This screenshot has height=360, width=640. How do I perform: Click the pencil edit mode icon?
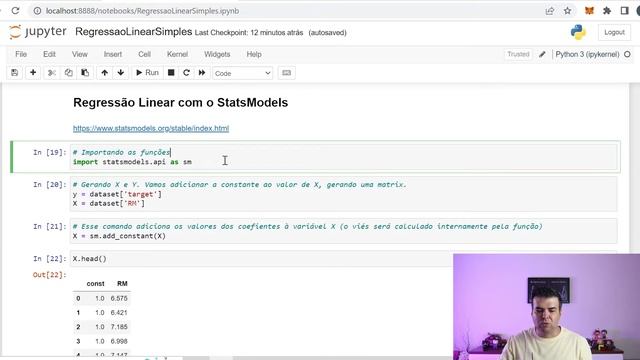542,54
